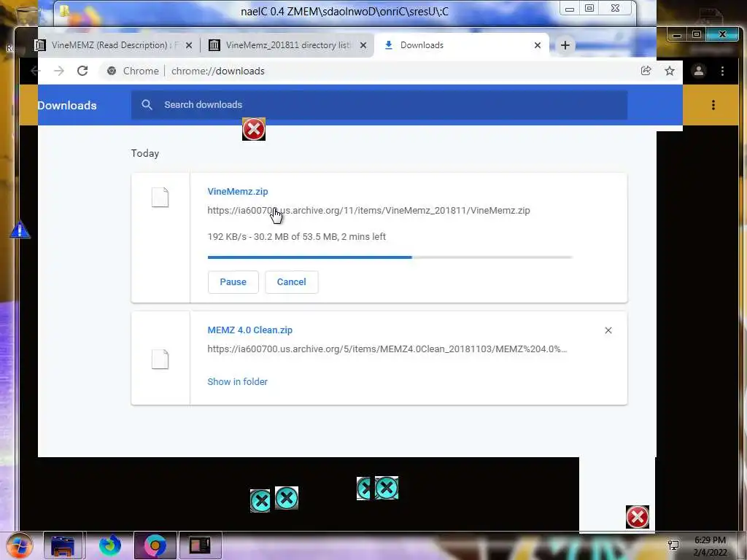
Task: Go back in browser history
Action: [35, 71]
